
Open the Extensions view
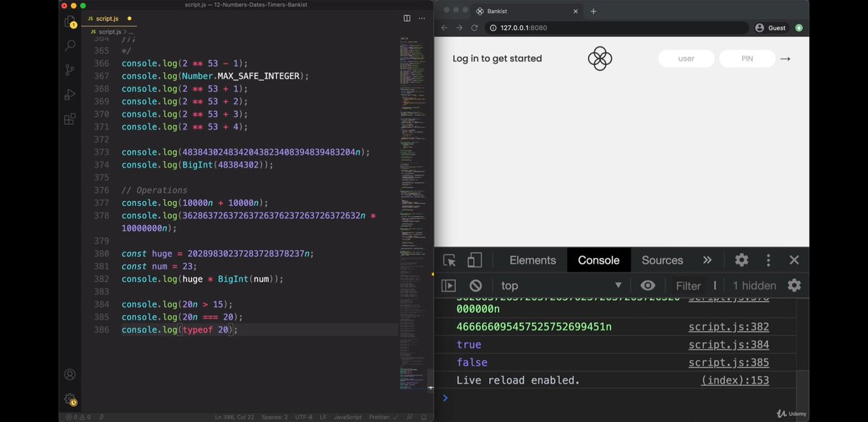70,119
